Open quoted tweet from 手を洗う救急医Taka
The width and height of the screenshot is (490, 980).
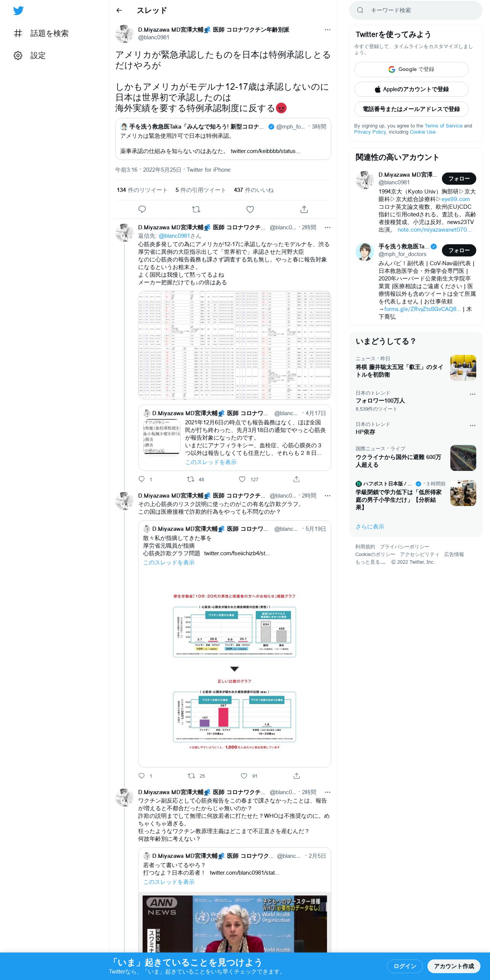tap(223, 139)
